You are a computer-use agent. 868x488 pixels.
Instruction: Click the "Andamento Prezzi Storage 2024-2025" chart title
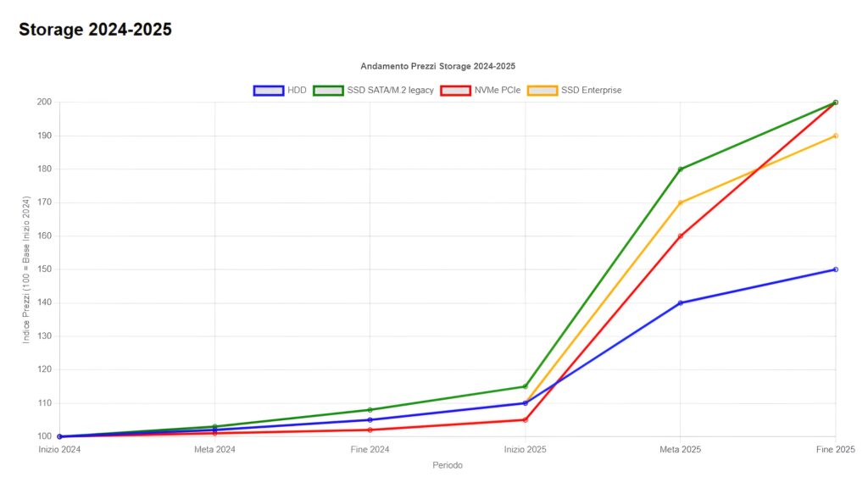click(437, 66)
